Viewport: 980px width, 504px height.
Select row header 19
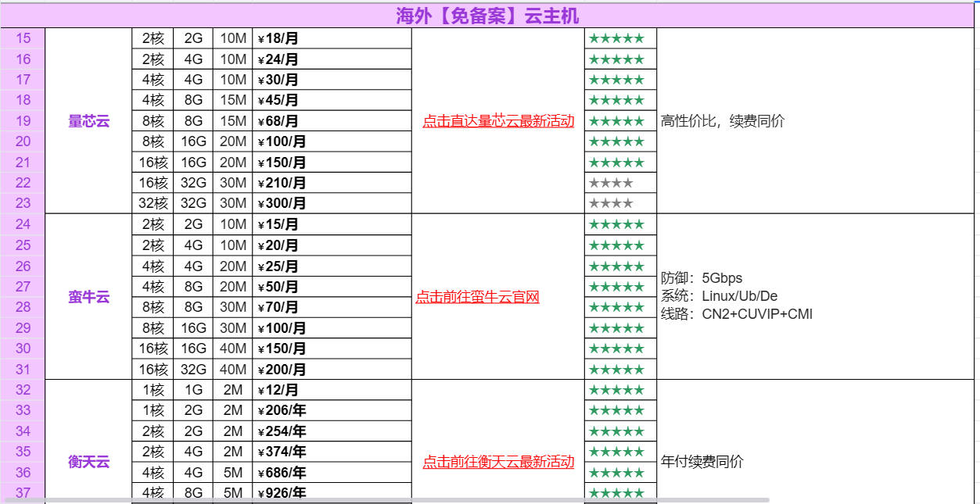23,121
